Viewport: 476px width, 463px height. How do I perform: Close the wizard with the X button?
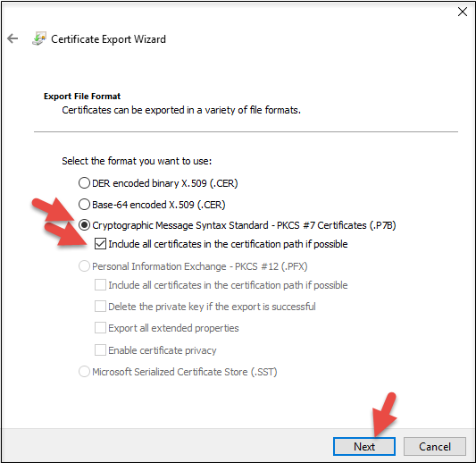point(463,12)
